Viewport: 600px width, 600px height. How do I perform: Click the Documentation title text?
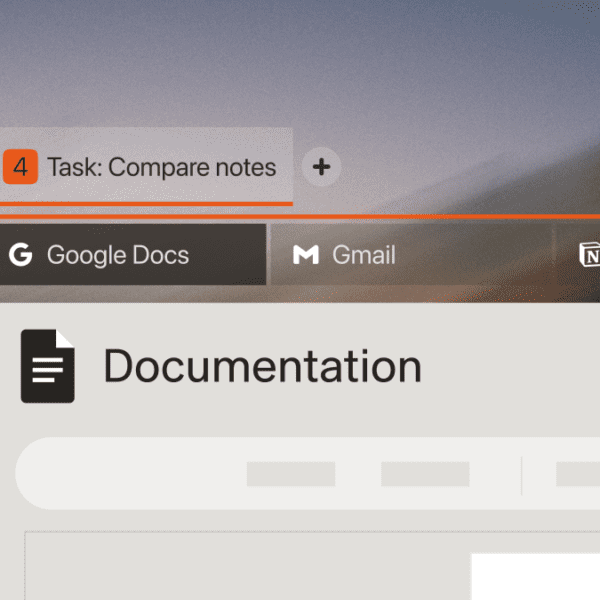(x=262, y=366)
